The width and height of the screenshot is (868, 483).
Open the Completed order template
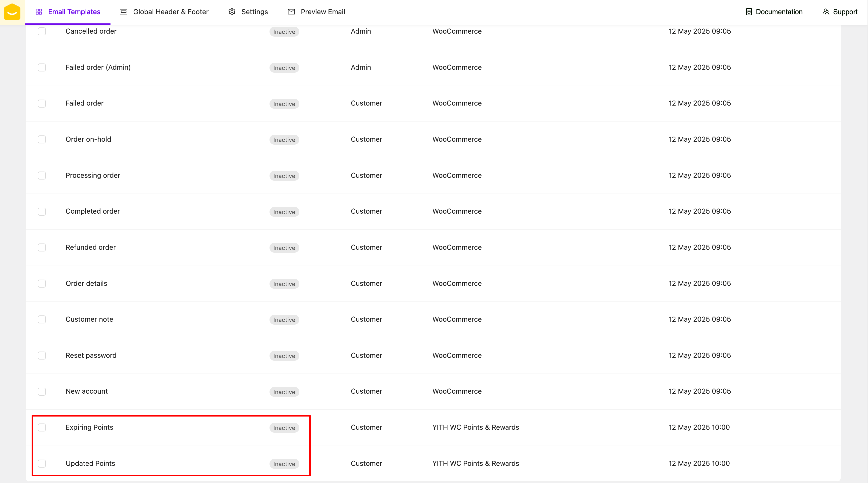tap(93, 211)
